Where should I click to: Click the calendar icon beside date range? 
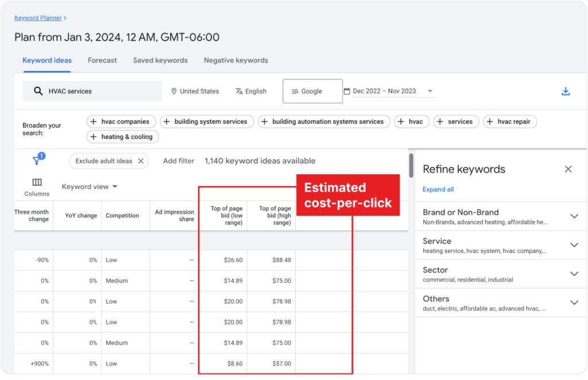(x=347, y=91)
